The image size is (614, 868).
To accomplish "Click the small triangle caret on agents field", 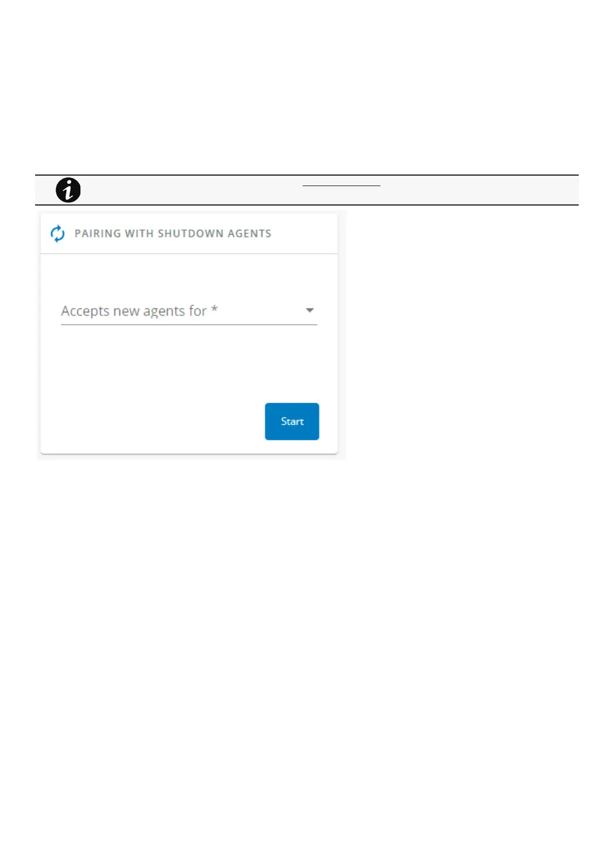I will (309, 310).
